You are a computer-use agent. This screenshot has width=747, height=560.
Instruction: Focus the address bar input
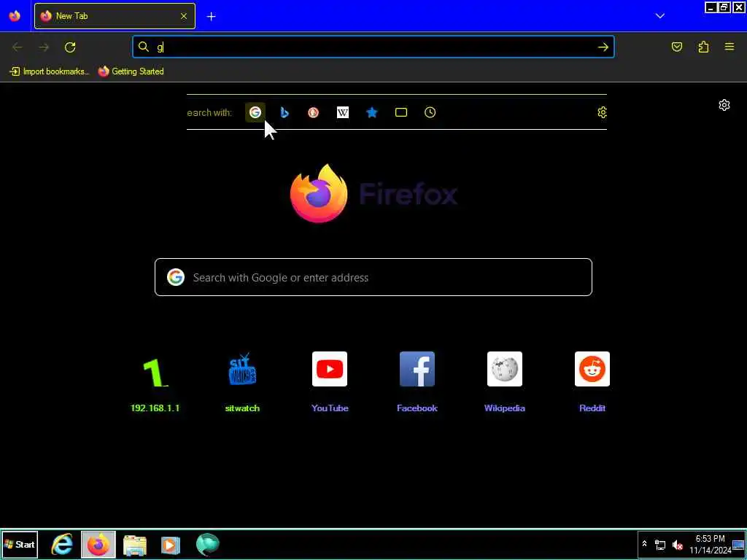coord(373,47)
